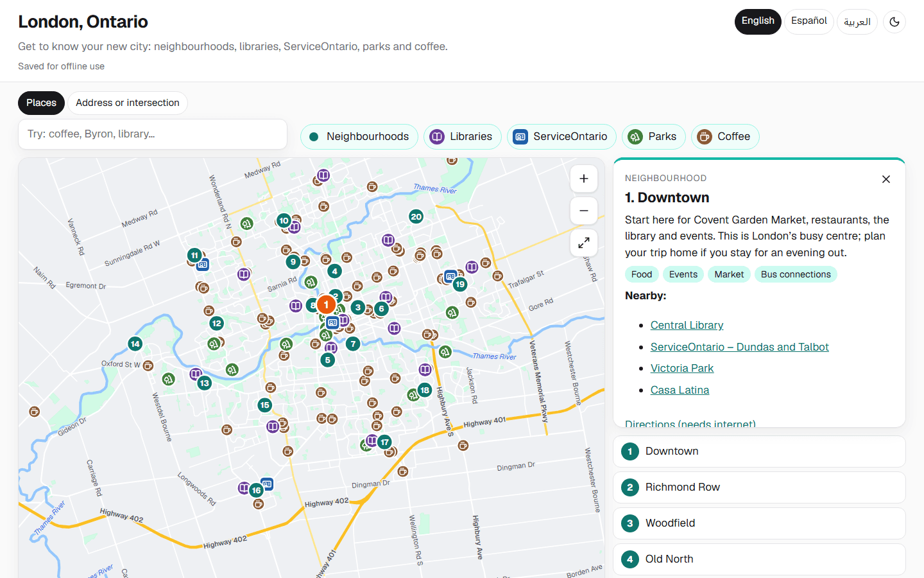Open neighbourhood marker 5 on the map

coord(327,360)
